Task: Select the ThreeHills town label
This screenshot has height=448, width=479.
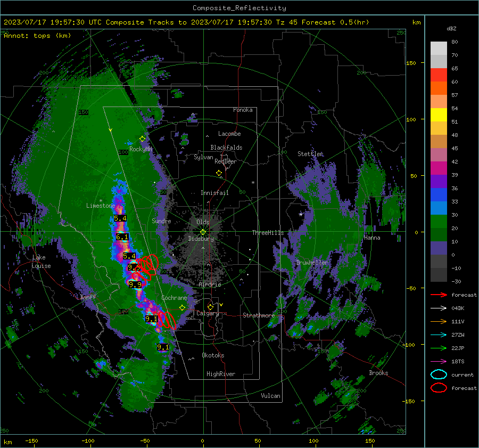Action: (268, 233)
